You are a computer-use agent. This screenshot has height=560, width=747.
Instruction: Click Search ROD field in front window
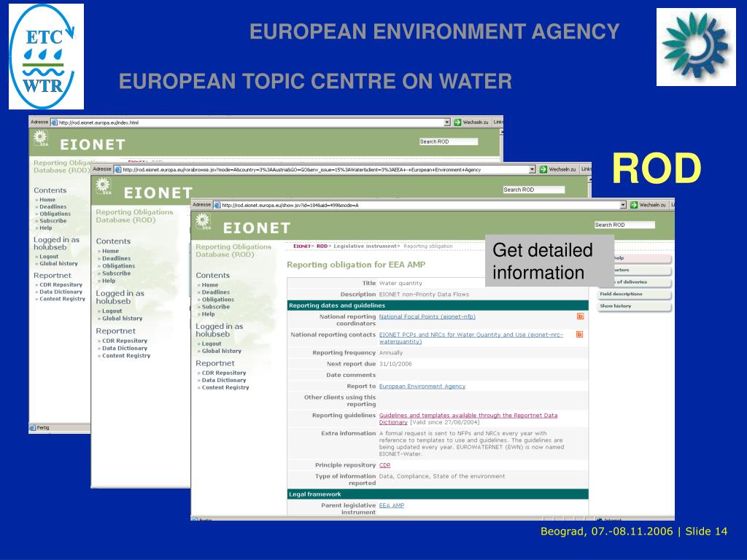point(624,225)
